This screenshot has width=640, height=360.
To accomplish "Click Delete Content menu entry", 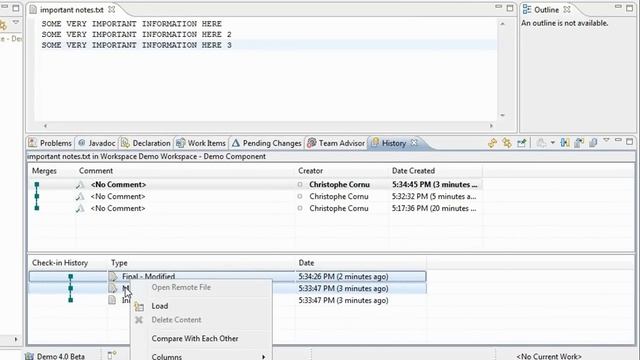I will pos(176,320).
